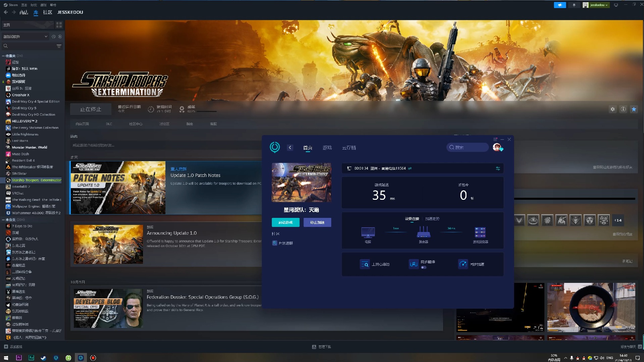This screenshot has width=644, height=362.
Task: Click add game at bottom left
Action: (x=13, y=347)
